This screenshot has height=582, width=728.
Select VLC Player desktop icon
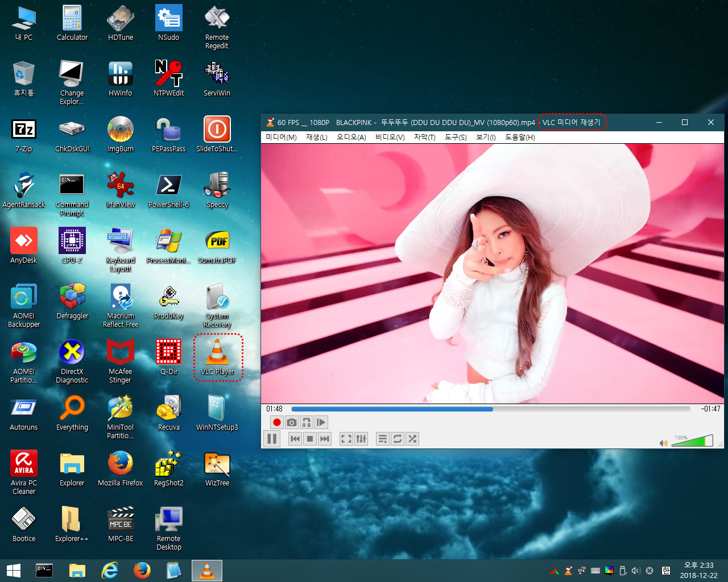tap(217, 357)
